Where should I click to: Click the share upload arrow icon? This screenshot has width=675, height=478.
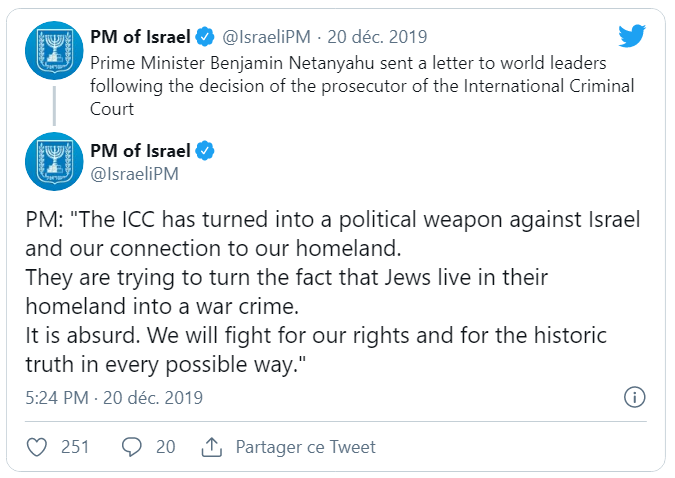click(x=212, y=447)
